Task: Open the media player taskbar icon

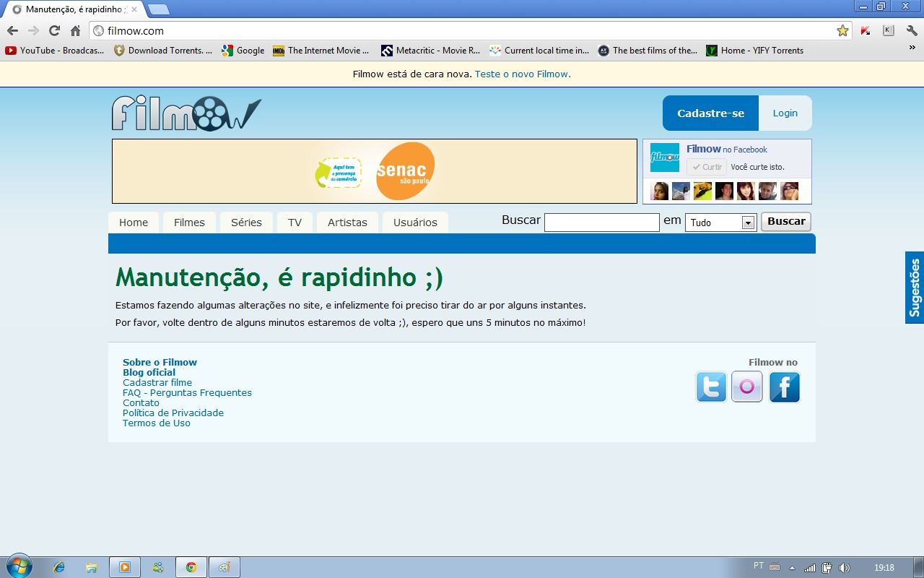Action: coord(125,567)
